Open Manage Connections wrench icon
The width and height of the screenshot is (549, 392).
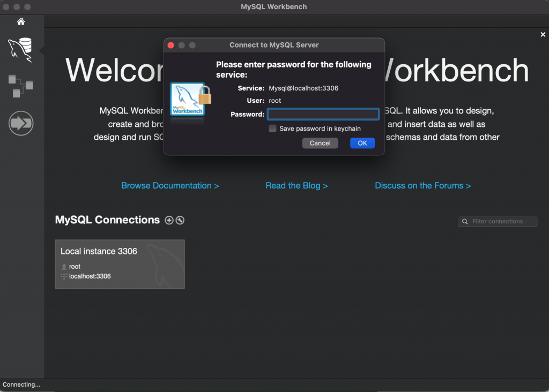coord(180,220)
